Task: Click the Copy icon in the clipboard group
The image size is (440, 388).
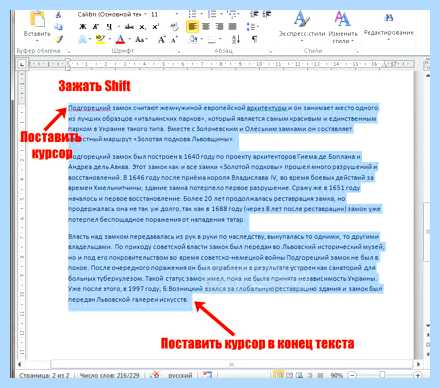Action: click(58, 27)
